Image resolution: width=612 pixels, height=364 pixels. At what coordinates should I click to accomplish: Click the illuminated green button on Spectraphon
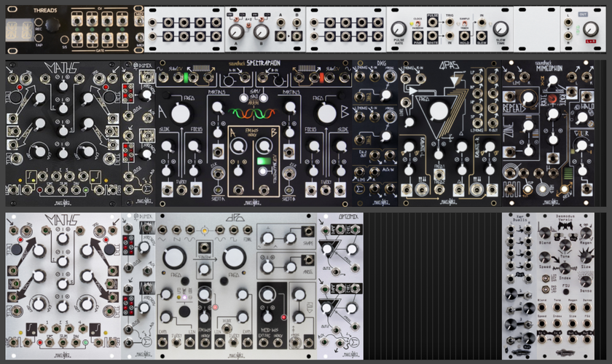click(x=264, y=161)
